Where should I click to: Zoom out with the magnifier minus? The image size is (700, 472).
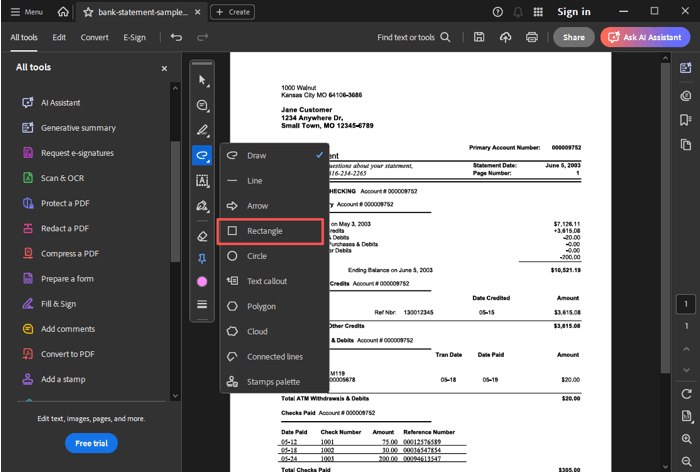(687, 461)
